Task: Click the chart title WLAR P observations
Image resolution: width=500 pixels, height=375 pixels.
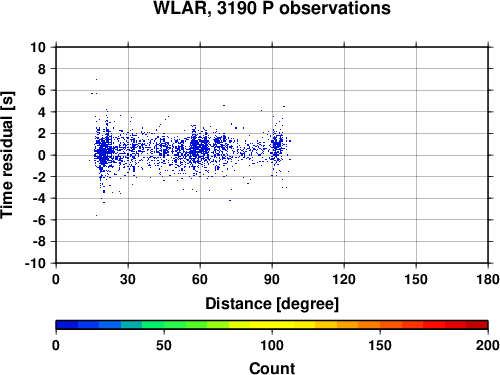Action: click(272, 8)
